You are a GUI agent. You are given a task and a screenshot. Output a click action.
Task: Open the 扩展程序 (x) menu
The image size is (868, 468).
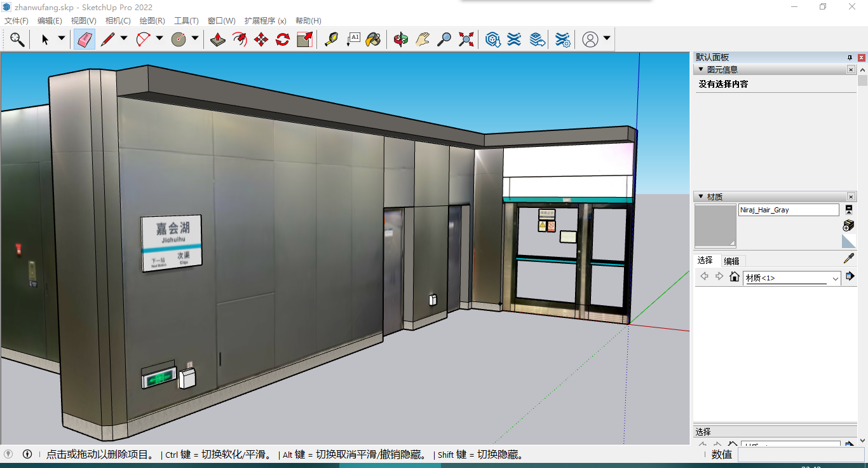[266, 20]
